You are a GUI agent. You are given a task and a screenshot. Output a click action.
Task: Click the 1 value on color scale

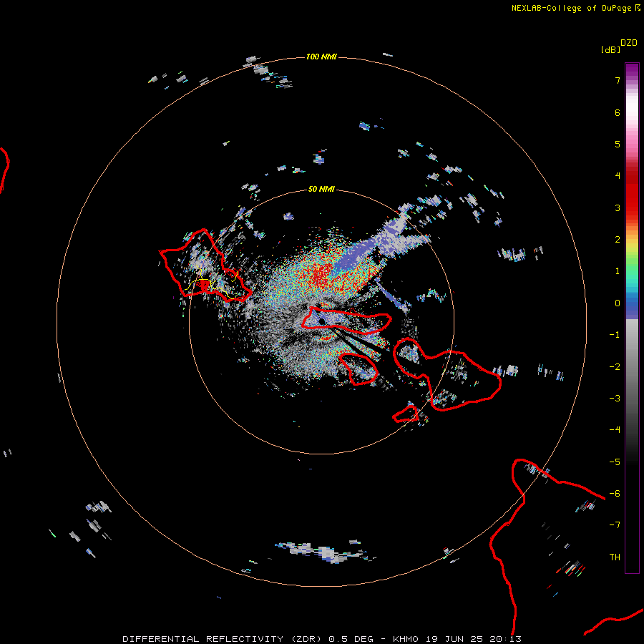pyautogui.click(x=618, y=271)
